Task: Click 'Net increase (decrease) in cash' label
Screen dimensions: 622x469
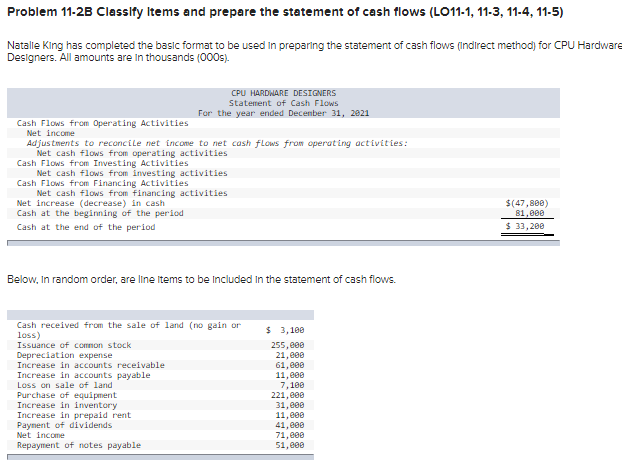Action: point(90,203)
